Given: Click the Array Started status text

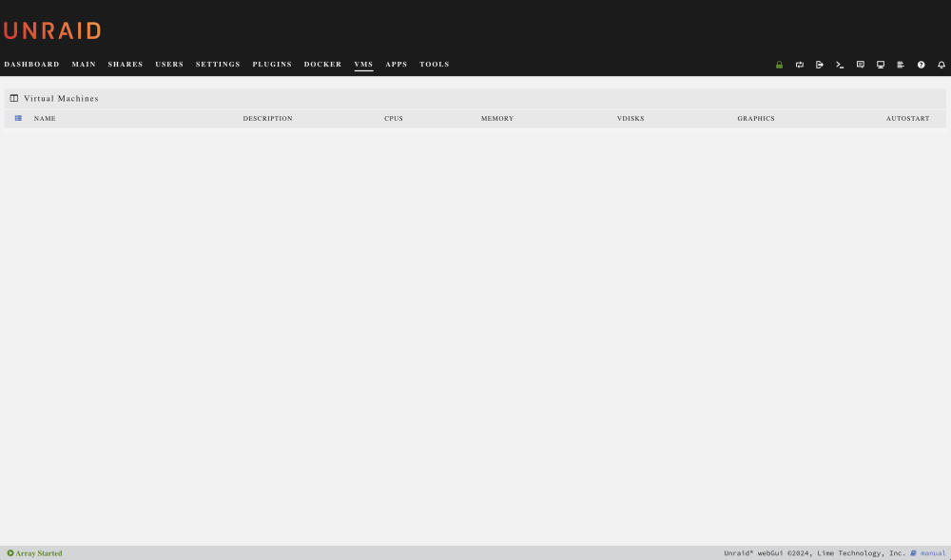Looking at the screenshot, I should click(39, 553).
